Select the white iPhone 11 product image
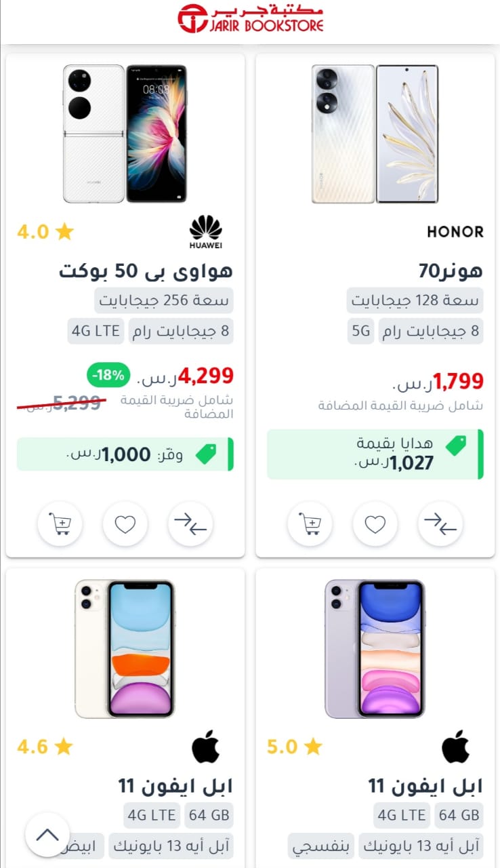The height and width of the screenshot is (868, 500). pyautogui.click(x=125, y=649)
